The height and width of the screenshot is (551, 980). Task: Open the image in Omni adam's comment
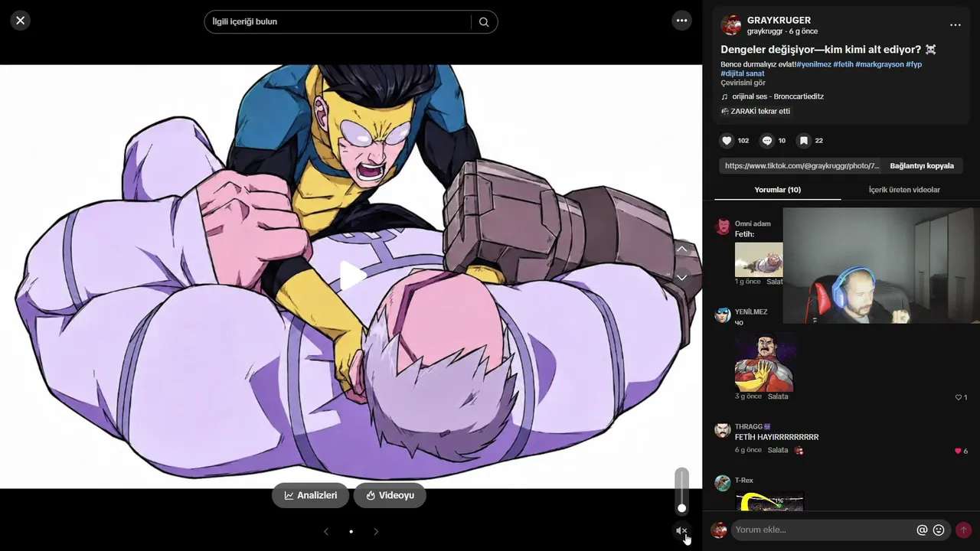(759, 259)
